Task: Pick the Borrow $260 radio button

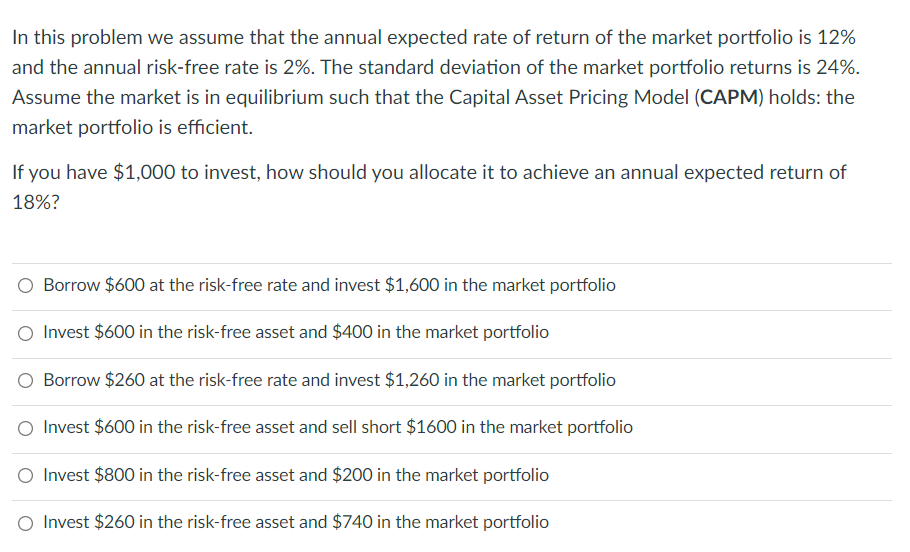Action: point(26,381)
